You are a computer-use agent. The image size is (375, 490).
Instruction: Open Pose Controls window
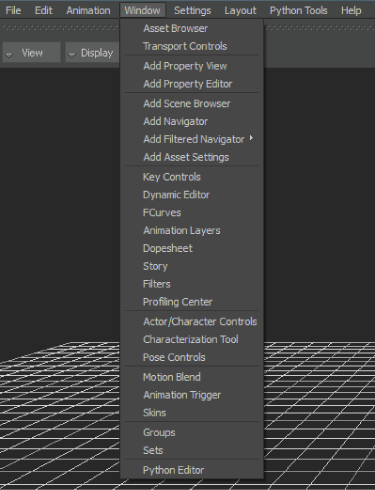point(192,357)
